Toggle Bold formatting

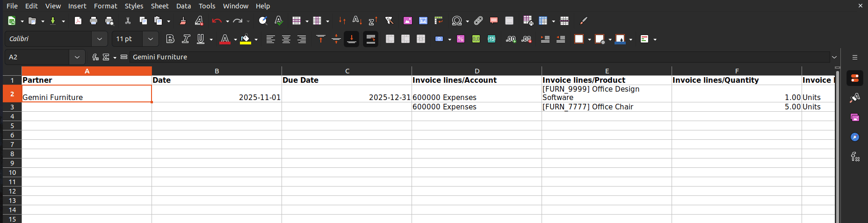click(170, 39)
